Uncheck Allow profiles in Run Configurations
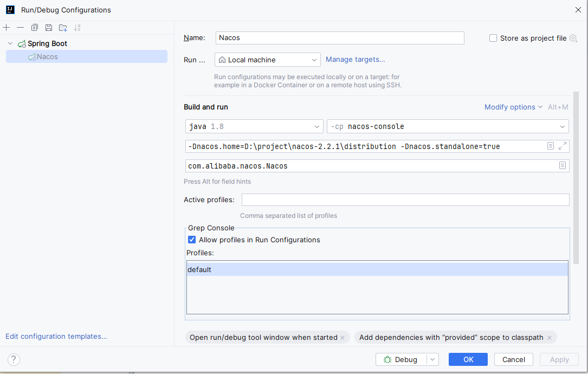Viewport: 588px width, 374px height. pyautogui.click(x=192, y=240)
